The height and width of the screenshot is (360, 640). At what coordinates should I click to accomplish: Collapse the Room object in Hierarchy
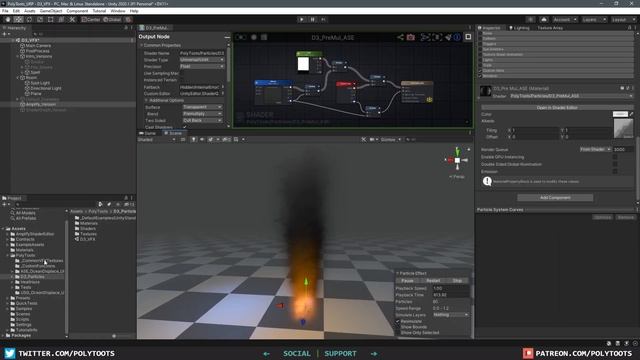[18, 78]
